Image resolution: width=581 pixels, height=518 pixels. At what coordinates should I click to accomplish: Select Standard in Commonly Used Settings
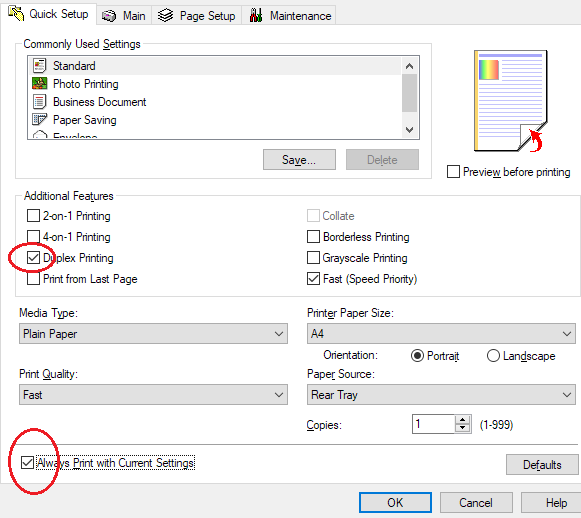(215, 66)
